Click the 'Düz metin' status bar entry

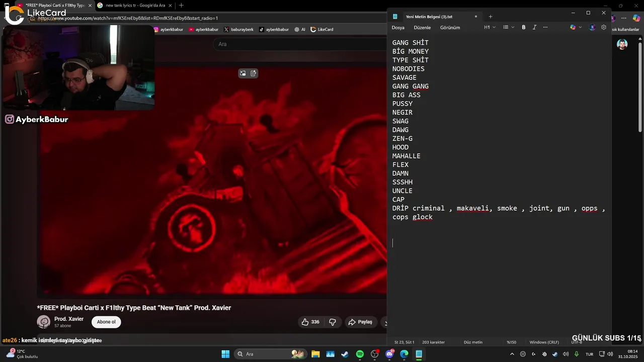[473, 342]
